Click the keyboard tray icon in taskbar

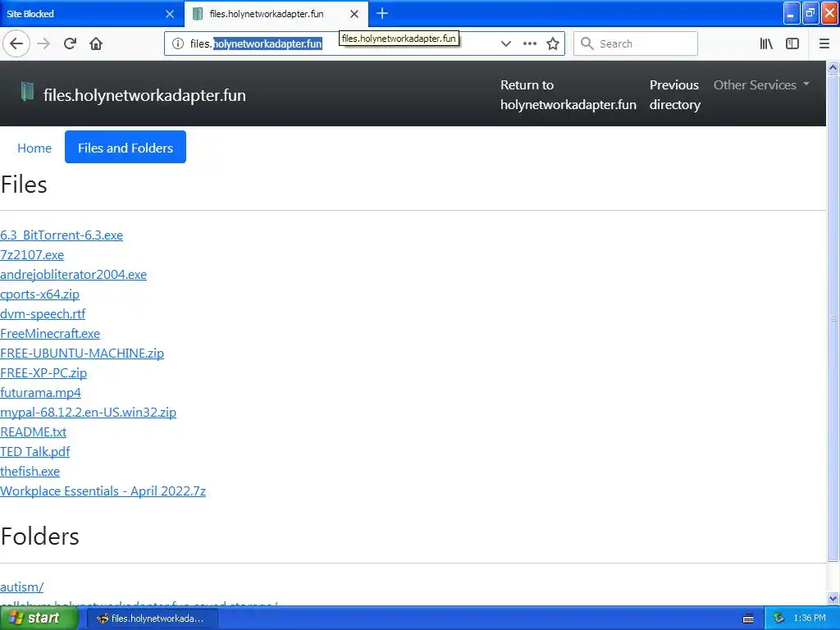point(748,619)
